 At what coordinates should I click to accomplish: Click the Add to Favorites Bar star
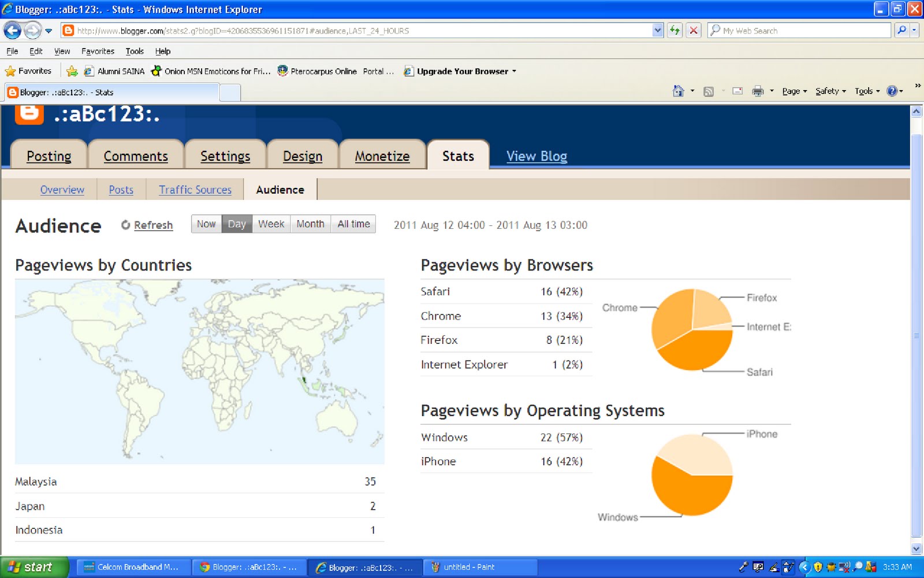click(x=72, y=71)
